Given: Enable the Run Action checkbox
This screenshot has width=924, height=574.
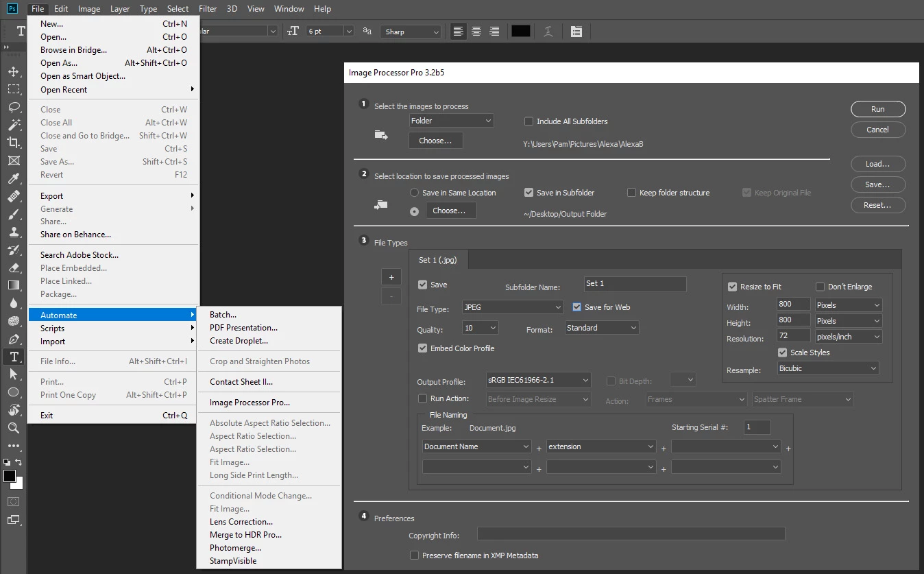Looking at the screenshot, I should pyautogui.click(x=423, y=398).
